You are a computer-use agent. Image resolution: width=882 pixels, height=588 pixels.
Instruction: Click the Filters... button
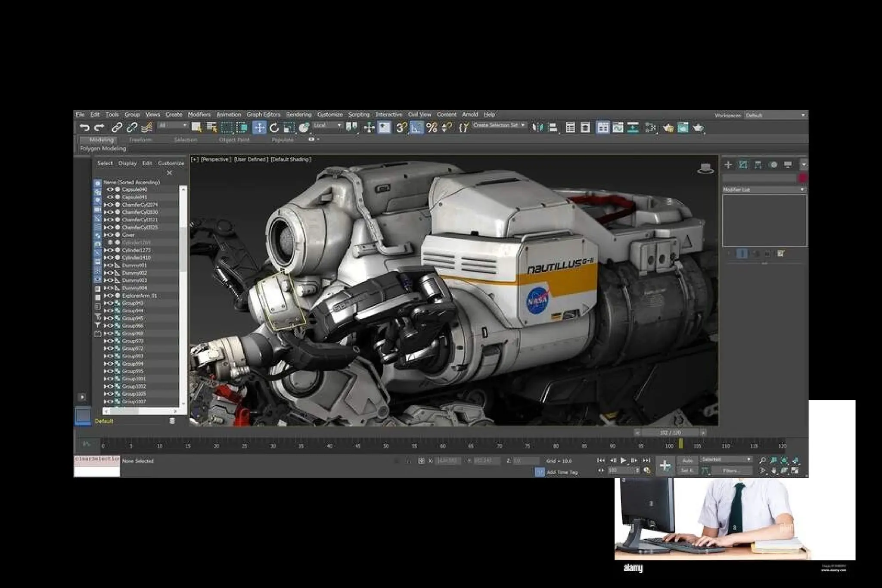731,471
